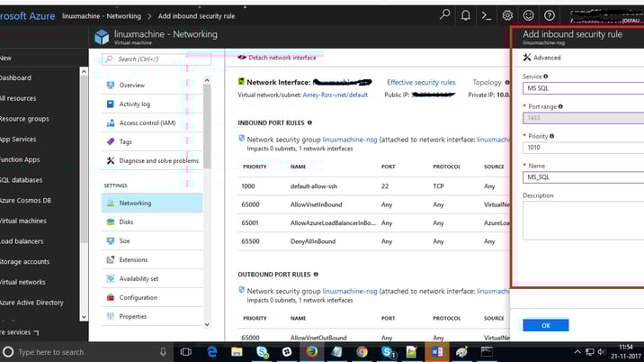Click the resource menu Search box
This screenshot has height=362, width=644.
[x=157, y=59]
